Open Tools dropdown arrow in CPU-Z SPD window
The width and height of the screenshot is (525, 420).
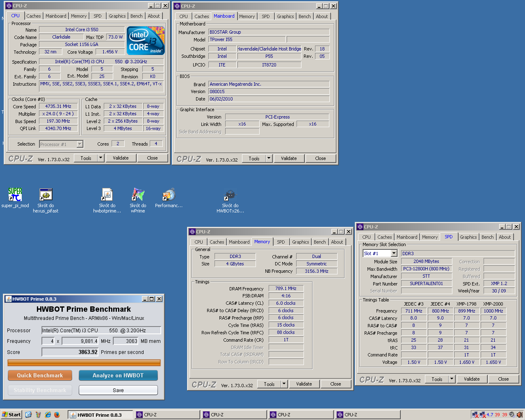click(452, 379)
